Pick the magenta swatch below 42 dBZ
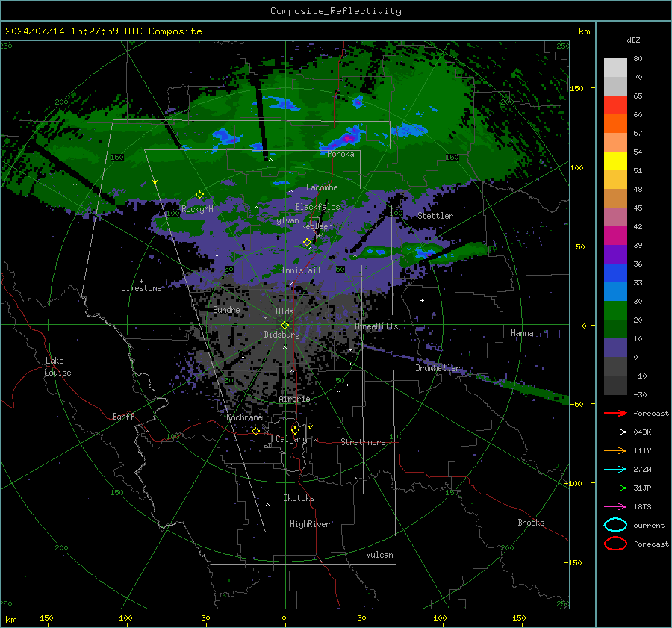 tap(615, 236)
